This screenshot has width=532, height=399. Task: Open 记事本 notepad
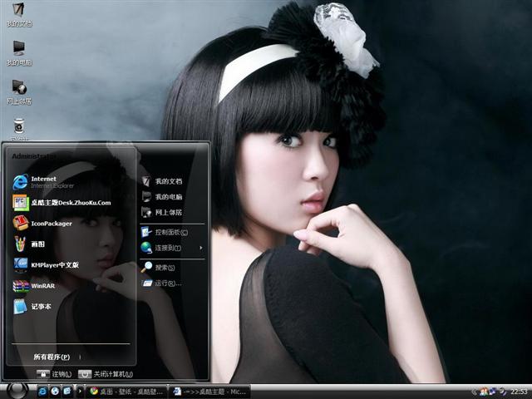point(32,307)
